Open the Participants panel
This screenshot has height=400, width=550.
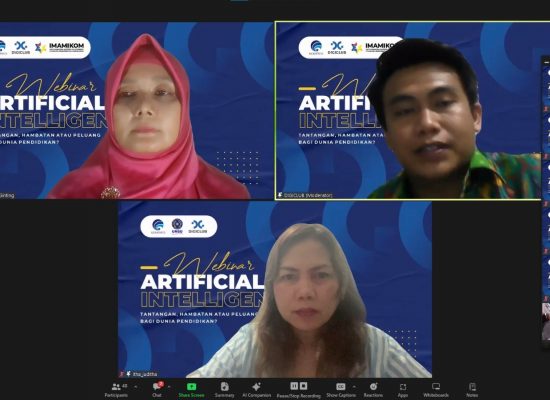[116, 390]
